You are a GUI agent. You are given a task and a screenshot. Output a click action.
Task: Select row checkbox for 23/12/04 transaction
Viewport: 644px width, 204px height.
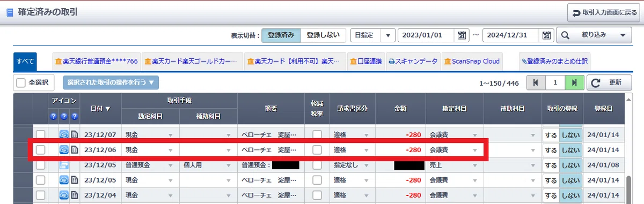click(x=41, y=195)
